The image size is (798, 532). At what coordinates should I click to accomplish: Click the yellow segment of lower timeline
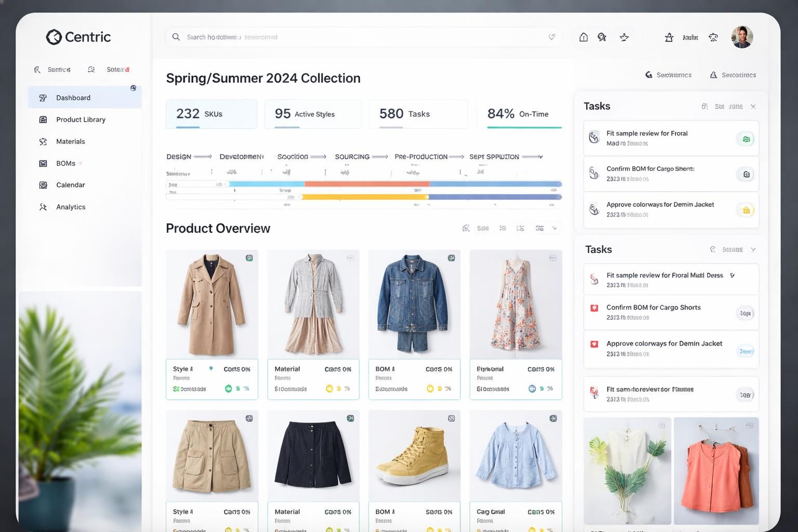pyautogui.click(x=364, y=197)
